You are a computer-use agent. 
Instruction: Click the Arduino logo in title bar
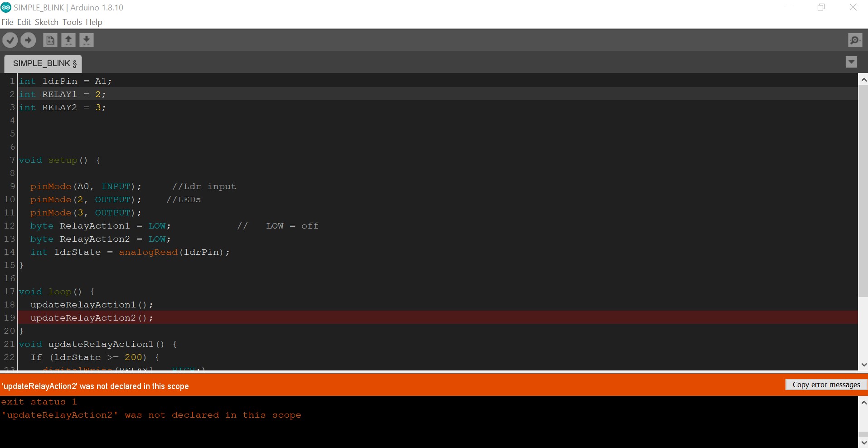[x=6, y=7]
